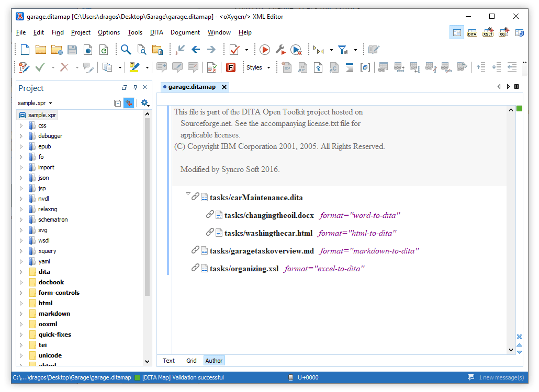Open the Database perspective icon
539x392 pixels.
(520, 33)
